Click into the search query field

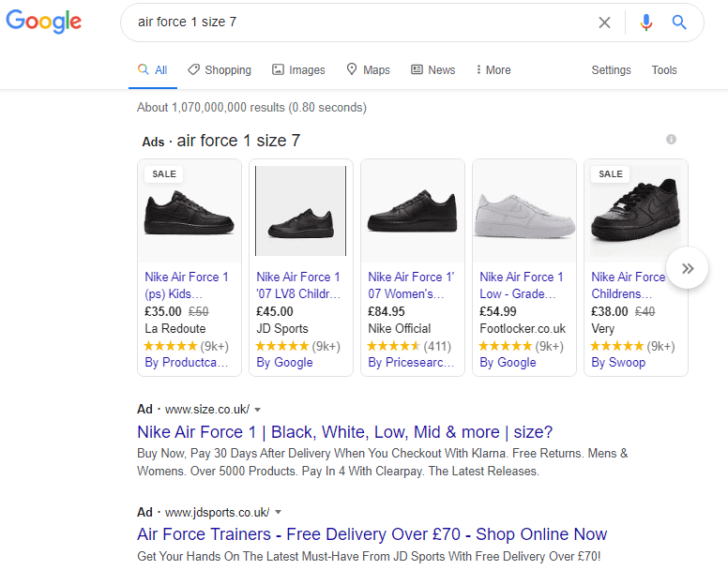pos(362,22)
